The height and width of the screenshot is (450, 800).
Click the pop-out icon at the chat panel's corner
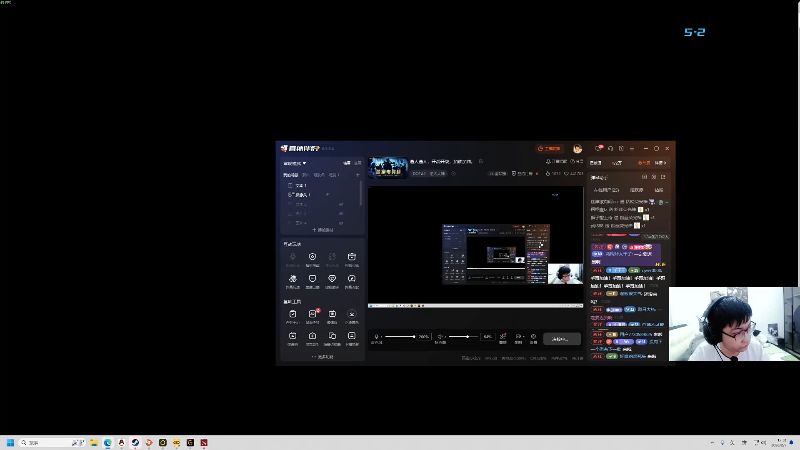pos(663,177)
